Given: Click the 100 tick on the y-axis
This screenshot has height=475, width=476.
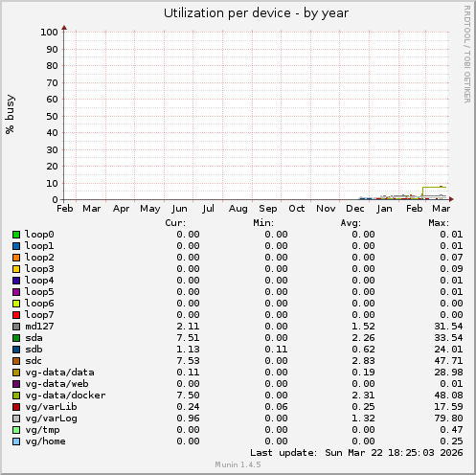Looking at the screenshot, I should click(49, 33).
